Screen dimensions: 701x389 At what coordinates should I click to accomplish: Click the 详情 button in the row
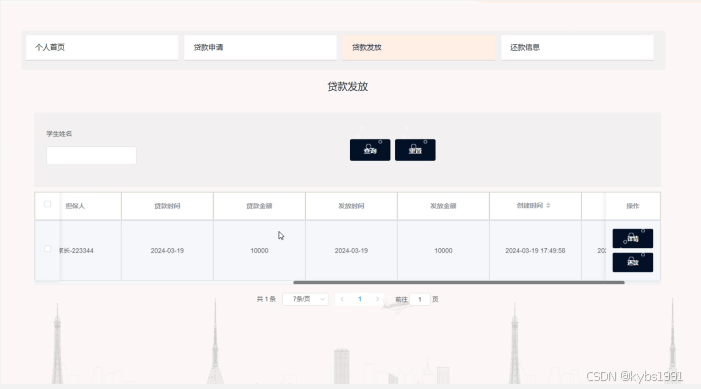click(x=633, y=238)
